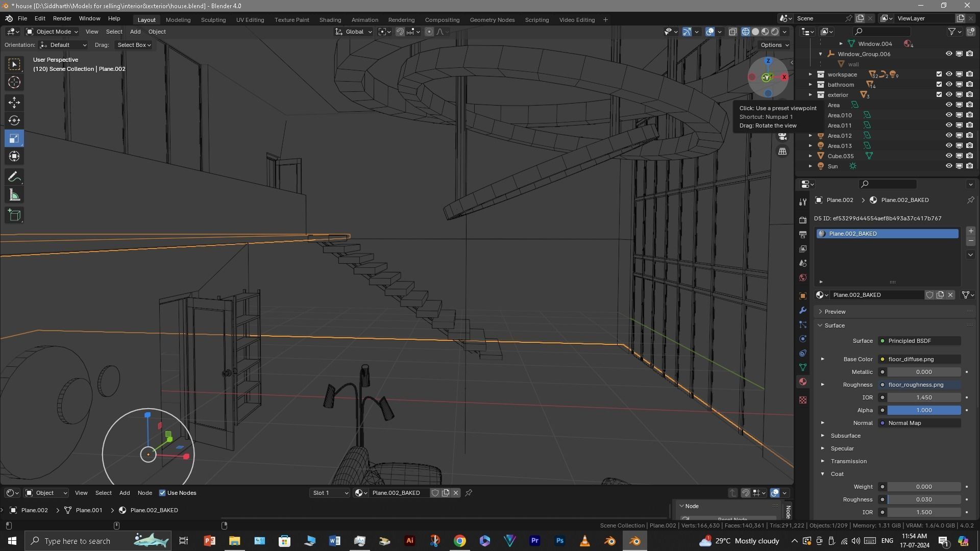Adjust the Alpha slider
This screenshot has height=551, width=980.
click(924, 410)
